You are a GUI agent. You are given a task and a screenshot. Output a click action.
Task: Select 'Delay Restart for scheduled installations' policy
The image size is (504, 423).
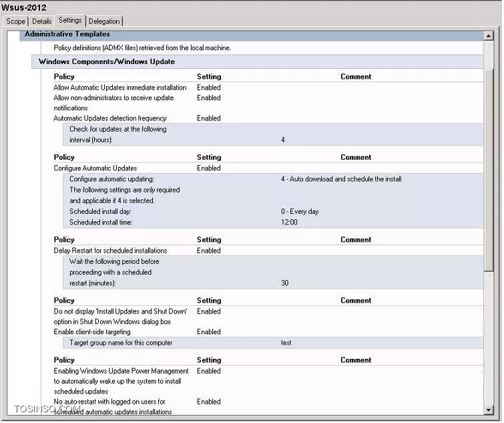pos(110,251)
